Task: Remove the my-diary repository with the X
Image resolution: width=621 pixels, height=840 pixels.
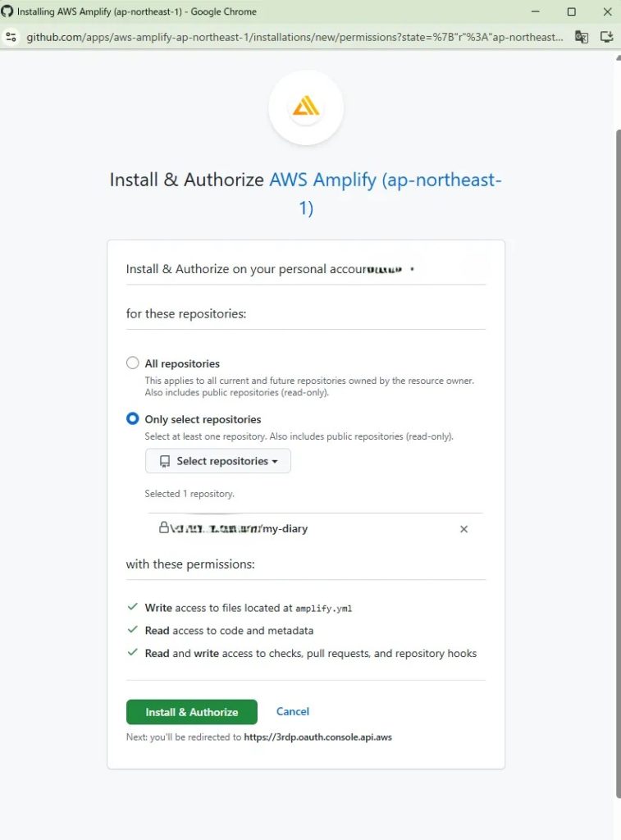Action: tap(463, 529)
